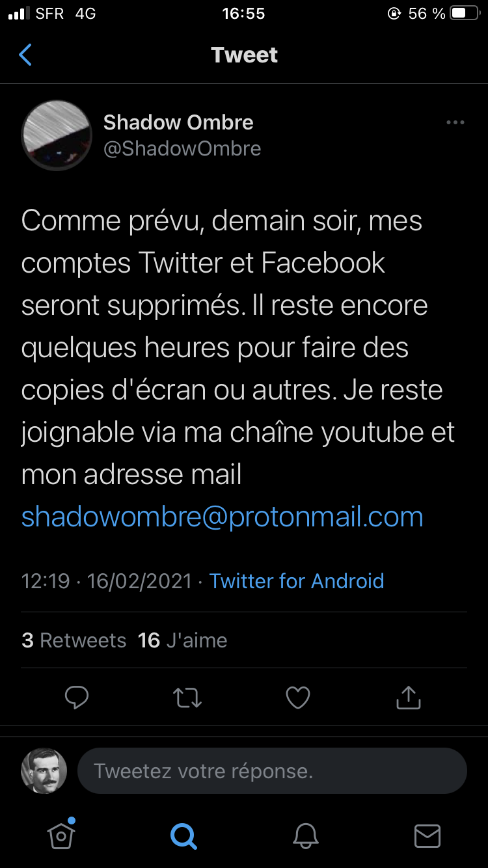View the 3 Retweets list
Screen dimensions: 488x868
tap(74, 640)
